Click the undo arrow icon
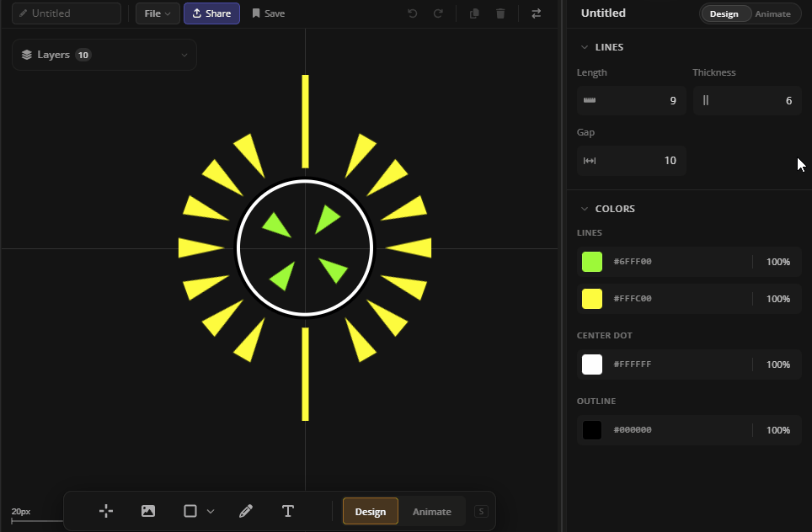The height and width of the screenshot is (532, 812). click(412, 13)
